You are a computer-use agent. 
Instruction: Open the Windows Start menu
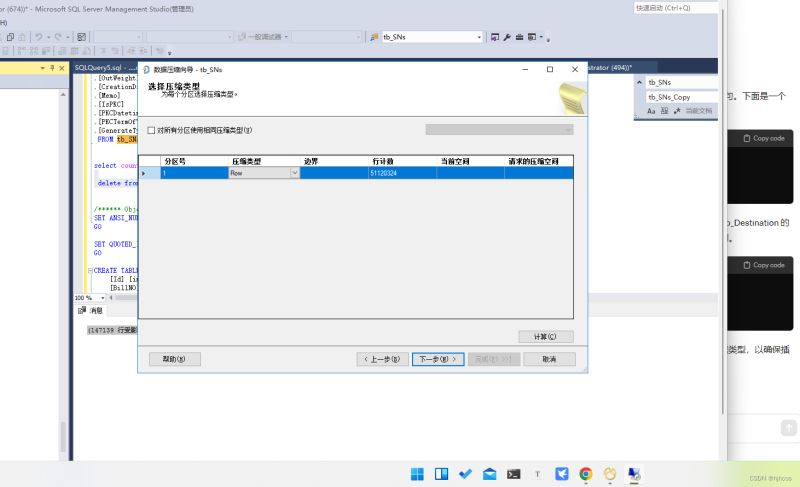(x=417, y=474)
